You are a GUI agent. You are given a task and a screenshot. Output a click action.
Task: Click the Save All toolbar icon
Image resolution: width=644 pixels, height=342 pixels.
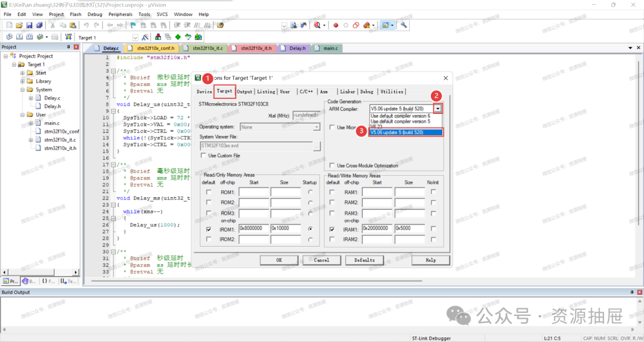[x=39, y=25]
